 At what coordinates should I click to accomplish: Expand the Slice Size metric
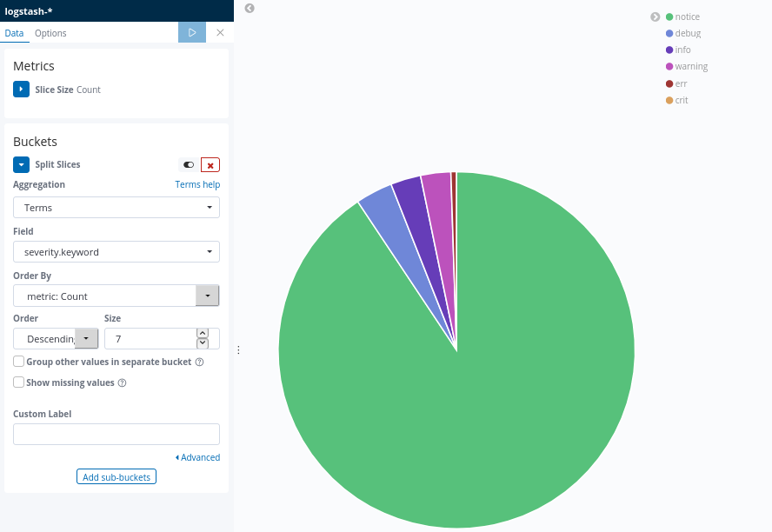tap(21, 89)
